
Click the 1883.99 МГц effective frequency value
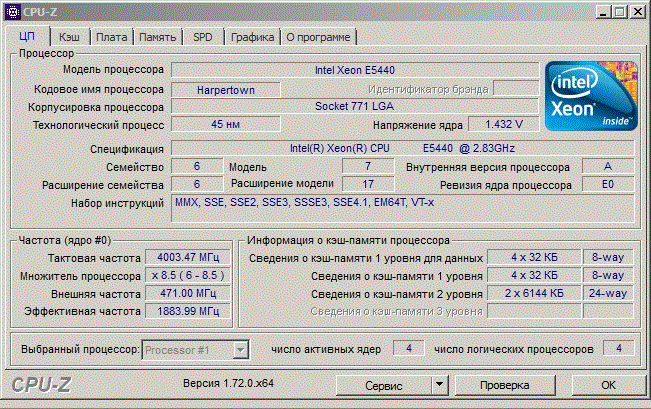pos(188,311)
